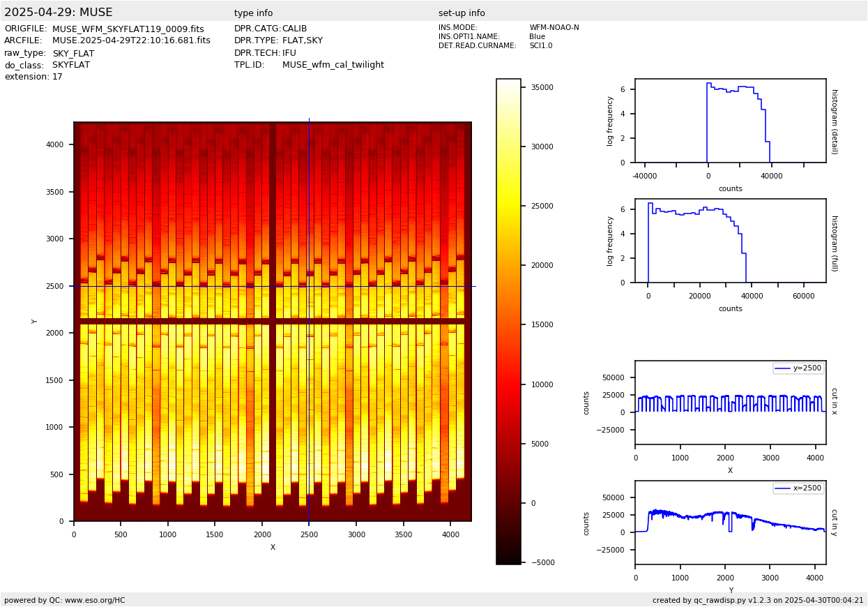
Task: Select the cut in y profile plot
Action: (730, 523)
